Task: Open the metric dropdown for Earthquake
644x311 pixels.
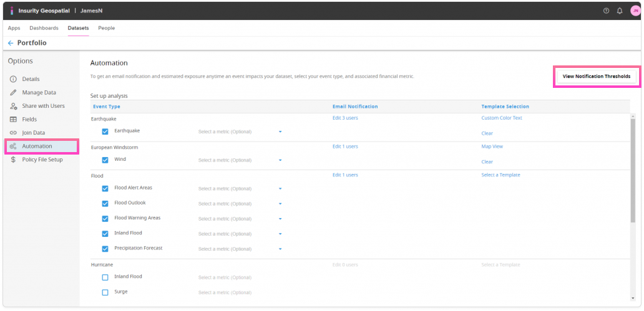Action: (x=280, y=132)
